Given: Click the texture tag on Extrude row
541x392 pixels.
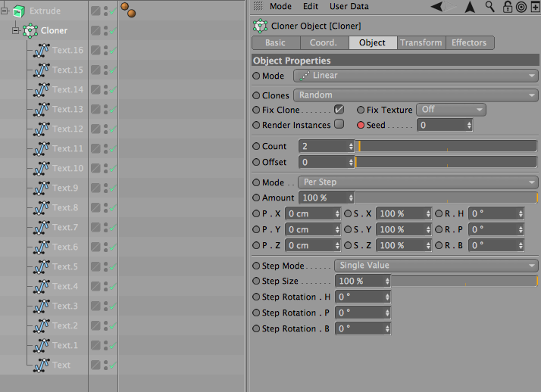Looking at the screenshot, I should pos(128,10).
